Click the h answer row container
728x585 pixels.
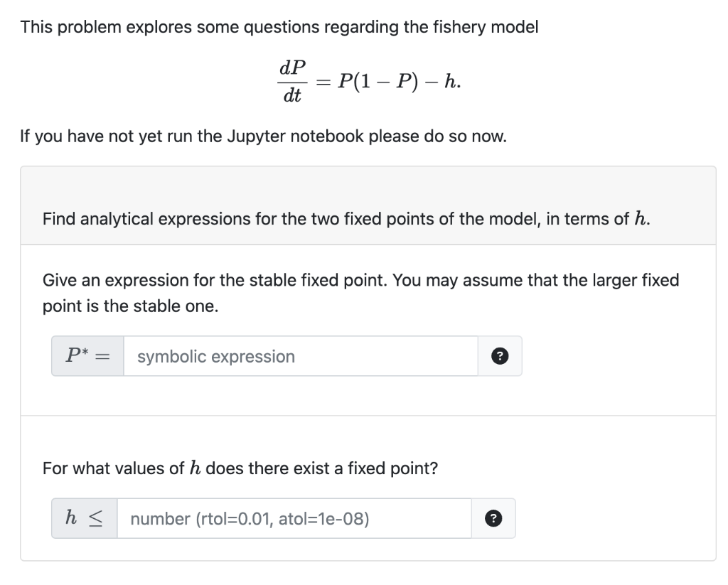(284, 518)
